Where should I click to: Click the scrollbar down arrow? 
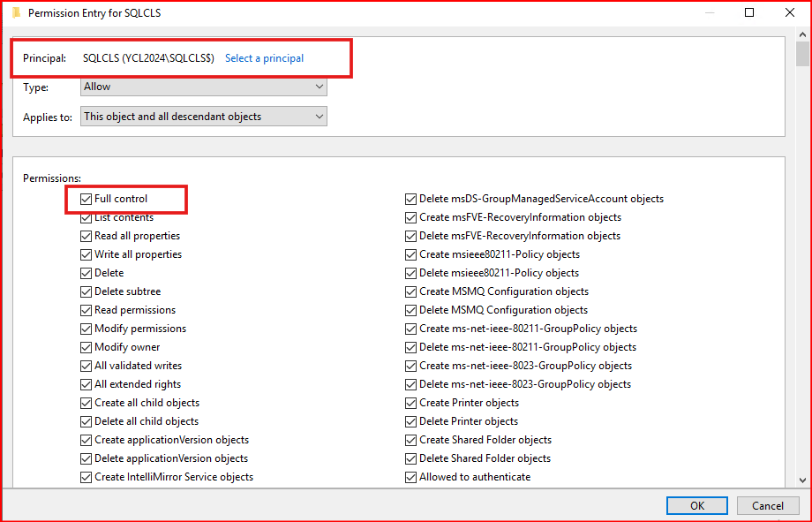[x=802, y=480]
